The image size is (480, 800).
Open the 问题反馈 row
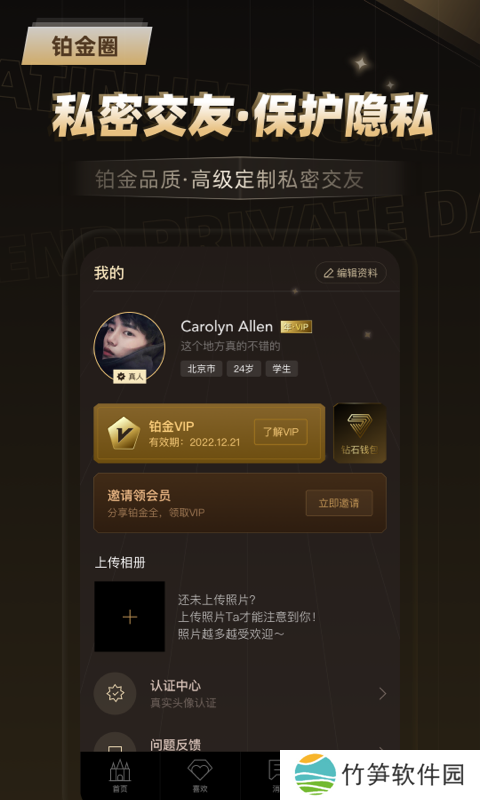point(240,743)
